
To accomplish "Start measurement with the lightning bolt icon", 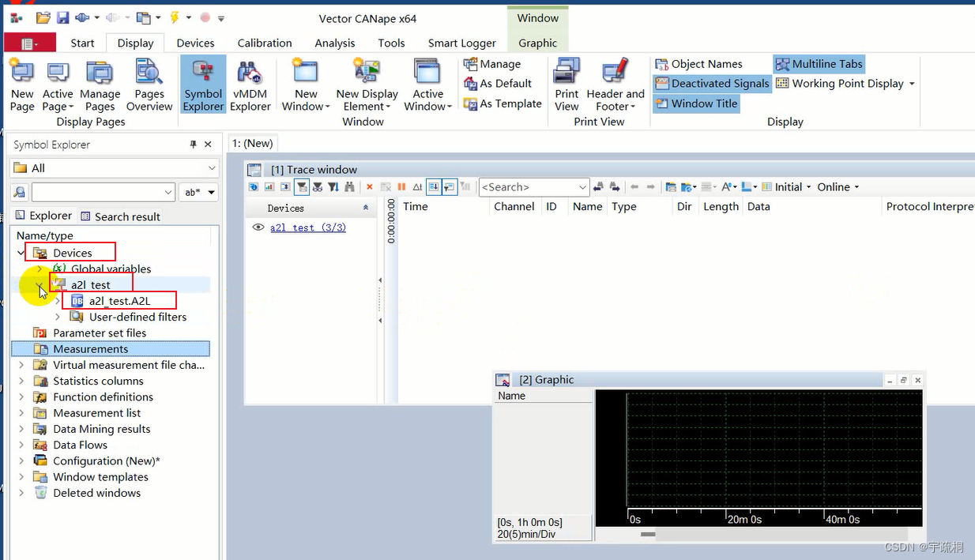I will point(175,17).
